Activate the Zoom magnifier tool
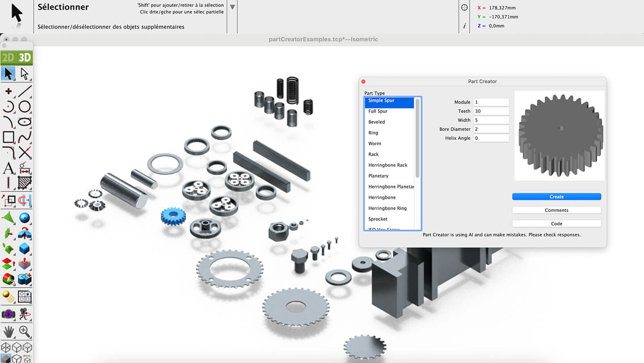 click(x=25, y=331)
